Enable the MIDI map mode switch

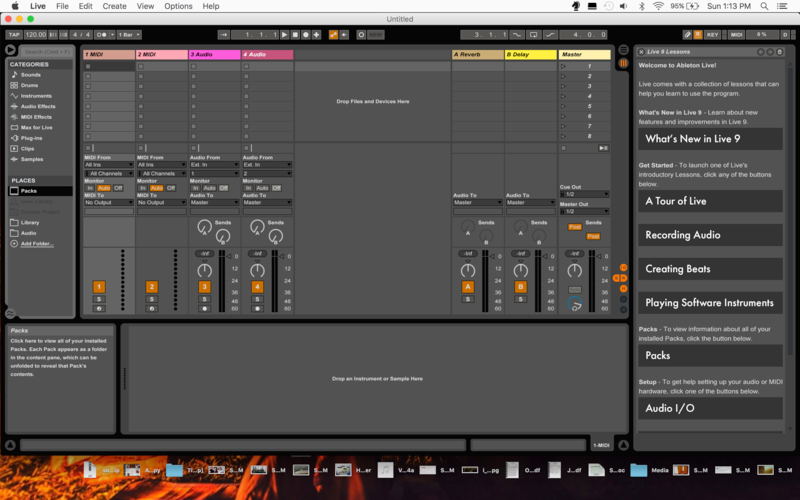point(736,35)
